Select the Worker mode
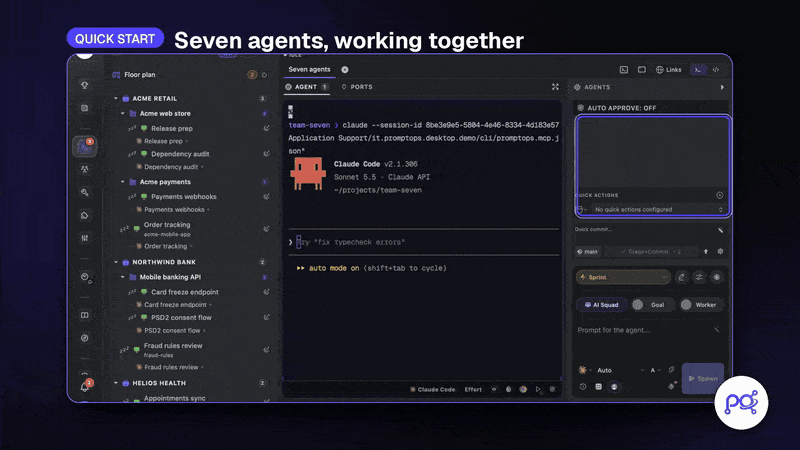Image resolution: width=800 pixels, height=450 pixels. [701, 305]
